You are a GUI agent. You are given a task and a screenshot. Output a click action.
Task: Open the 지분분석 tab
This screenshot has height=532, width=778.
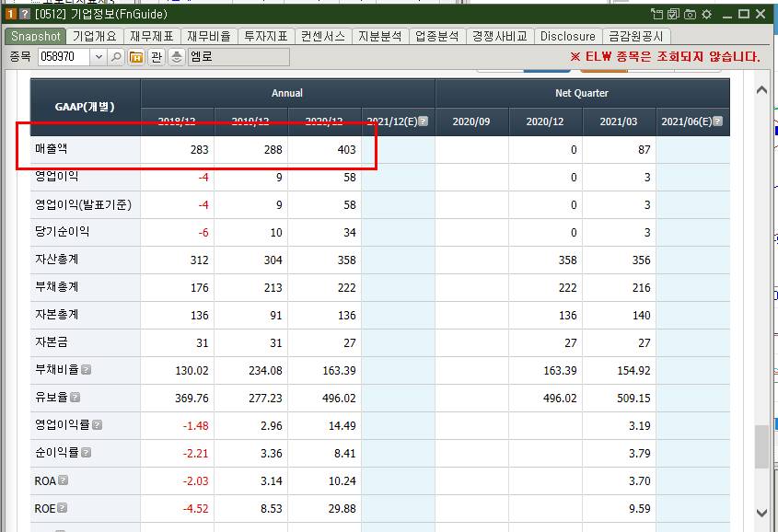pos(380,36)
